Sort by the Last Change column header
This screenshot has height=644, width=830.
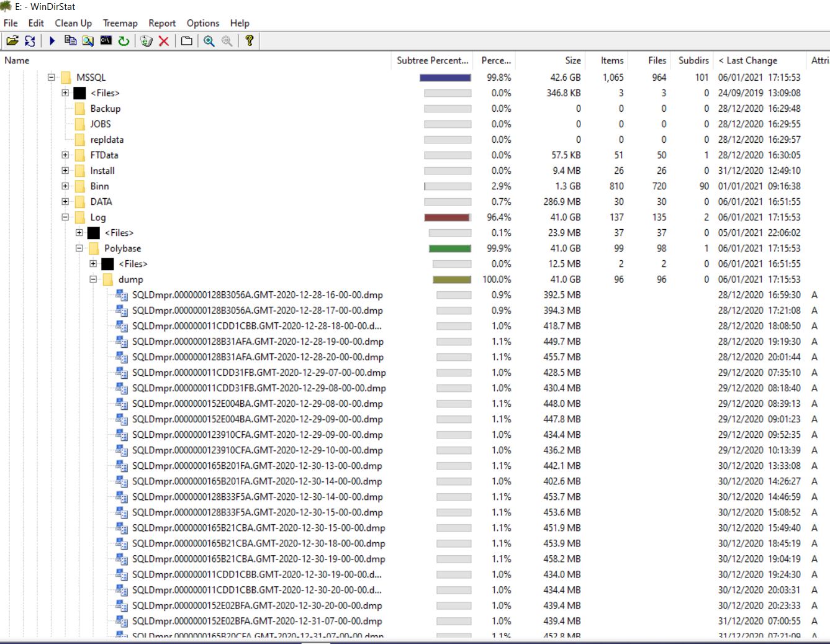coord(759,60)
